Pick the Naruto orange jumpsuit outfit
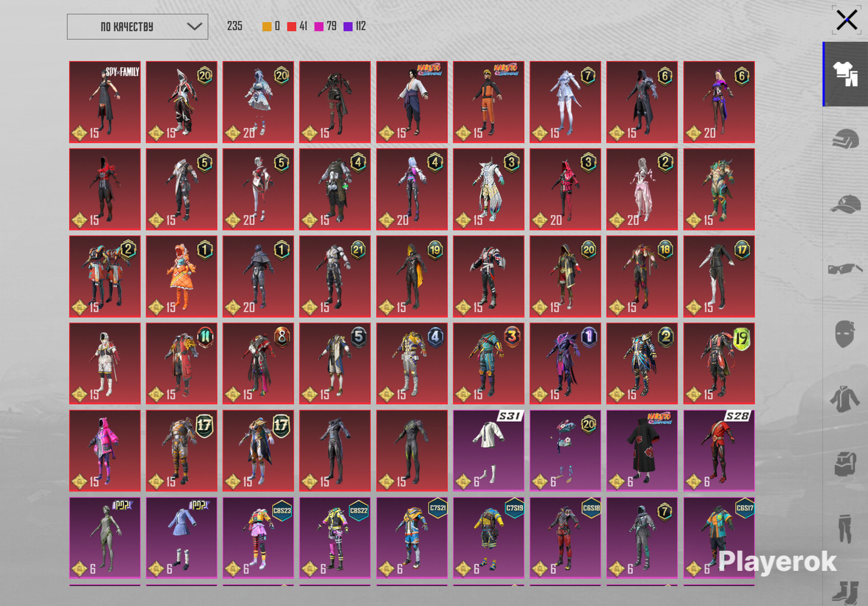 point(489,102)
